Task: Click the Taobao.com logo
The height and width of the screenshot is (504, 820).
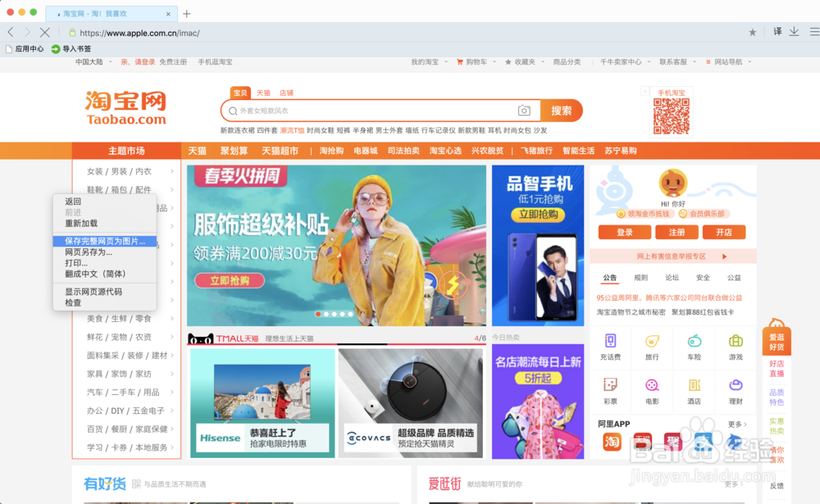Action: tap(126, 107)
